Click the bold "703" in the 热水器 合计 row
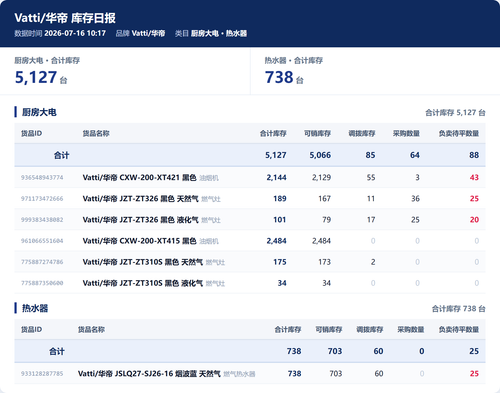Screen dimensions: 500x393 (335, 351)
